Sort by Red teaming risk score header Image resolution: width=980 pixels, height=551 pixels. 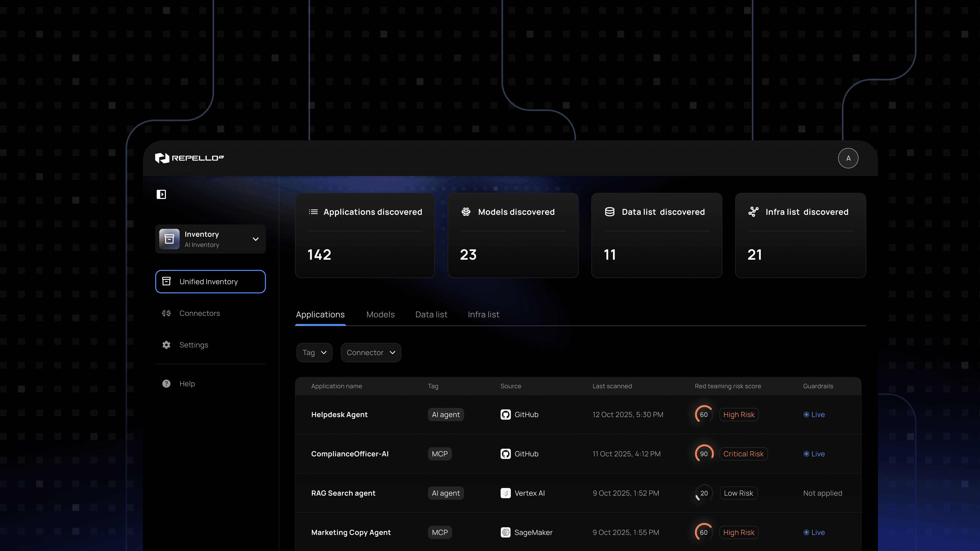click(x=728, y=386)
